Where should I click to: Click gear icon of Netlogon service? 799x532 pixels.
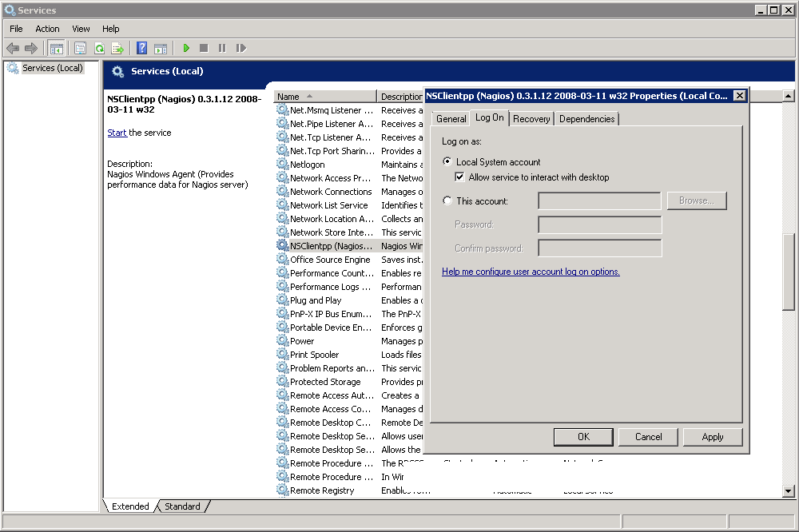[282, 164]
